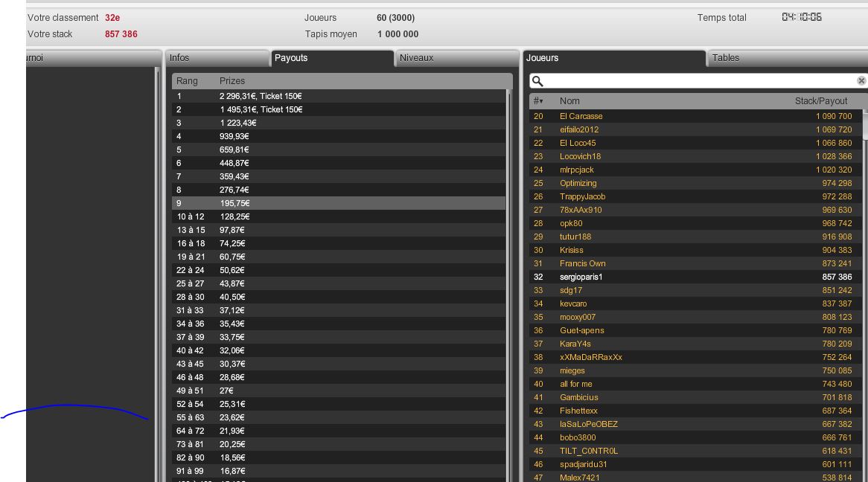This screenshot has width=868, height=482.
Task: Select player mlrpcjack
Action: pyautogui.click(x=695, y=170)
